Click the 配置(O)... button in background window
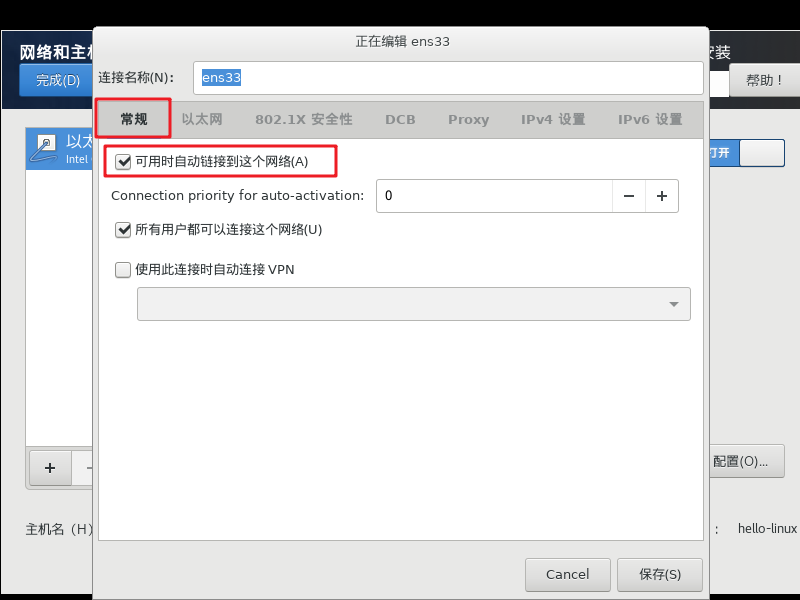This screenshot has height=600, width=800. coord(746,461)
